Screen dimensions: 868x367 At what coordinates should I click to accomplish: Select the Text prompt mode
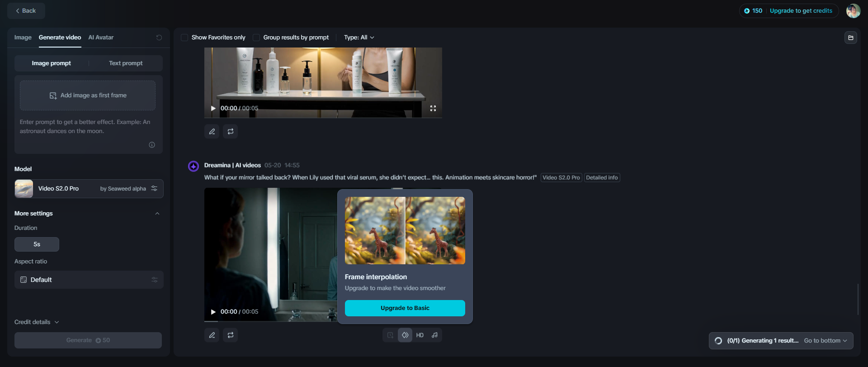coord(126,63)
